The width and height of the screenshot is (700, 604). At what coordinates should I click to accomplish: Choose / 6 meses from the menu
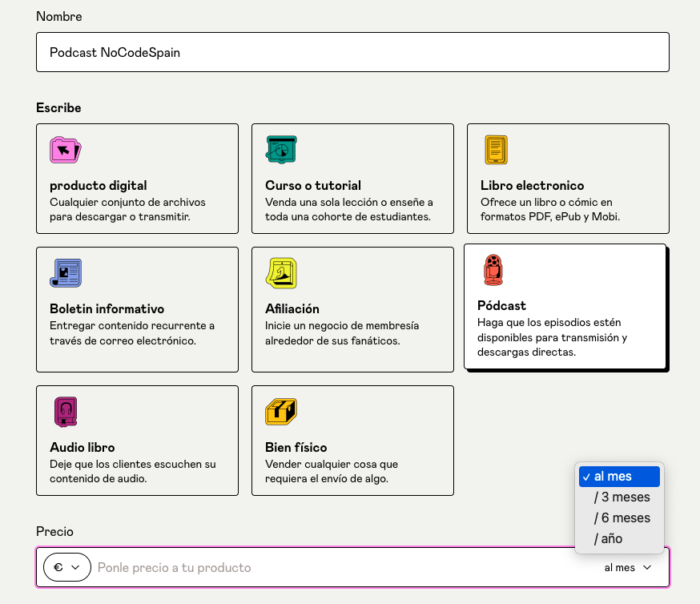(x=619, y=517)
